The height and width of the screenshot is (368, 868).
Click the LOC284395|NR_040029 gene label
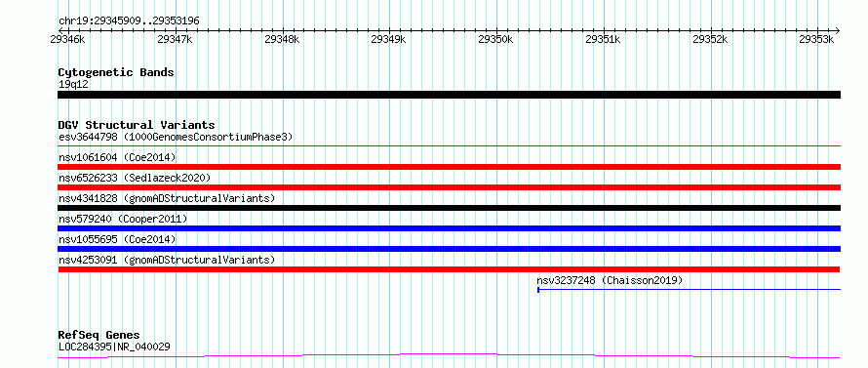114,348
